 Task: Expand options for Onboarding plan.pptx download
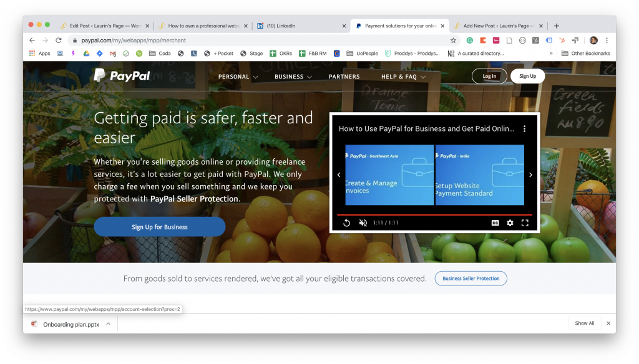click(109, 324)
